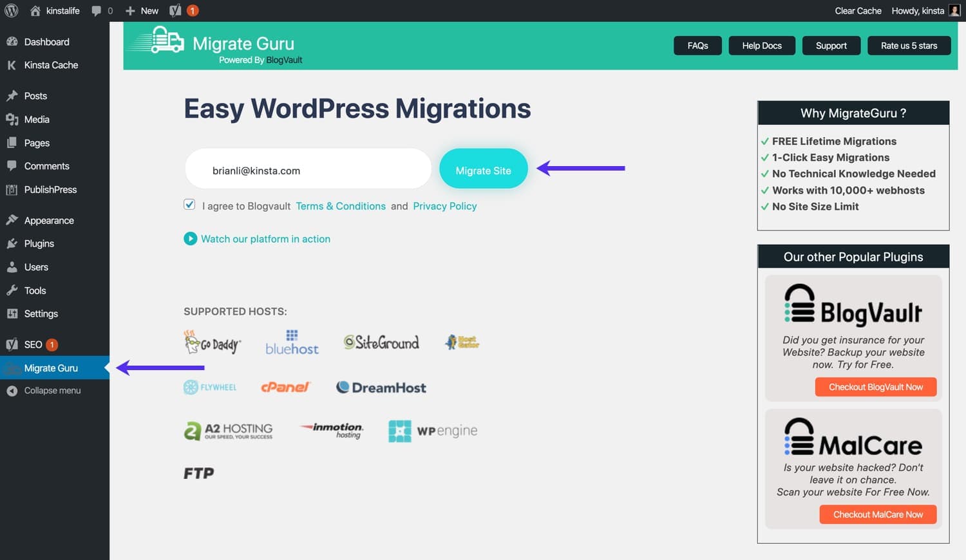Click the SiteGround host logo
Viewport: 966px width, 560px height.
coord(381,342)
